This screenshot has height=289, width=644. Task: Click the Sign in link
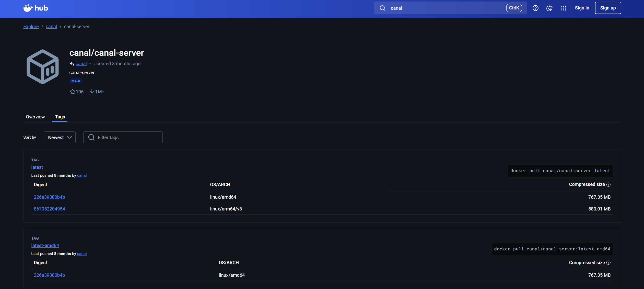coord(582,8)
